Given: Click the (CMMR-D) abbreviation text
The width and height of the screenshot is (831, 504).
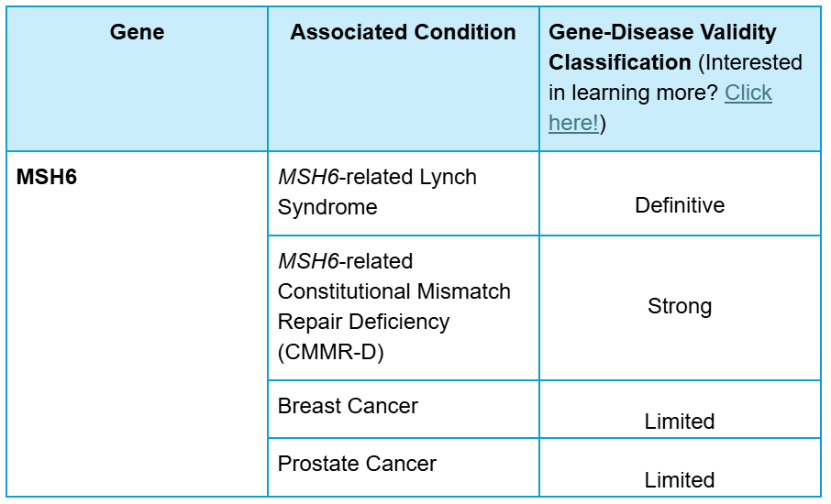Looking at the screenshot, I should [331, 352].
